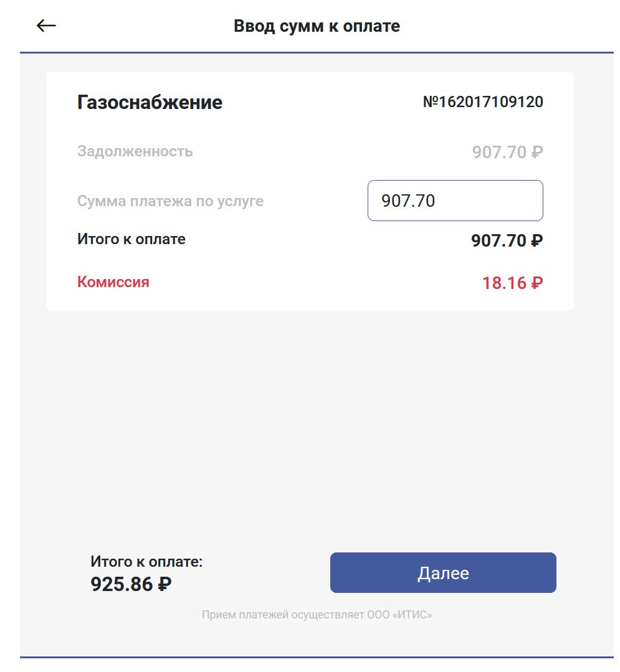Click the page title Ввод сумм к оплате

tap(317, 26)
